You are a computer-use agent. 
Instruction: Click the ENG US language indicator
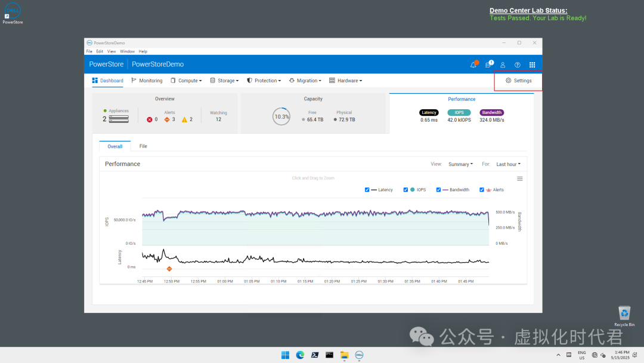click(x=582, y=355)
